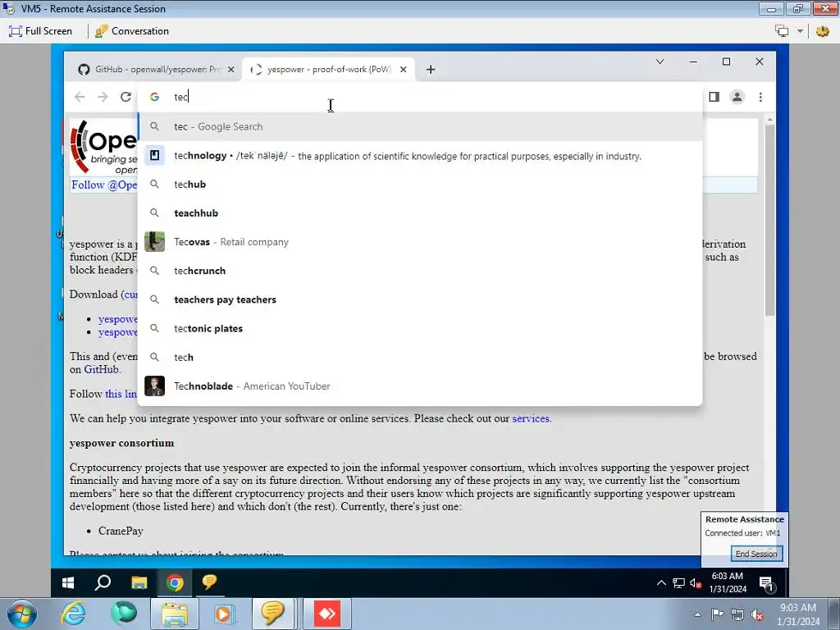Select 'teachers pay teachers' suggestion
This screenshot has width=840, height=630.
click(x=420, y=300)
